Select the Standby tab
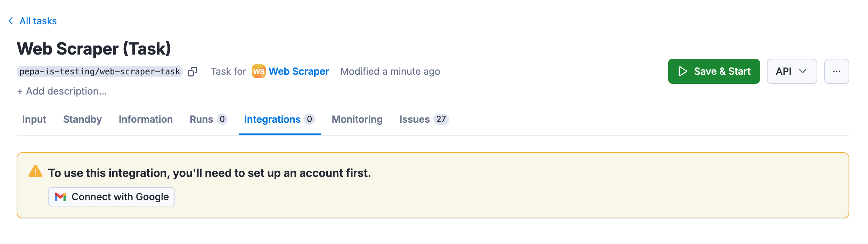The width and height of the screenshot is (868, 244). tap(82, 119)
